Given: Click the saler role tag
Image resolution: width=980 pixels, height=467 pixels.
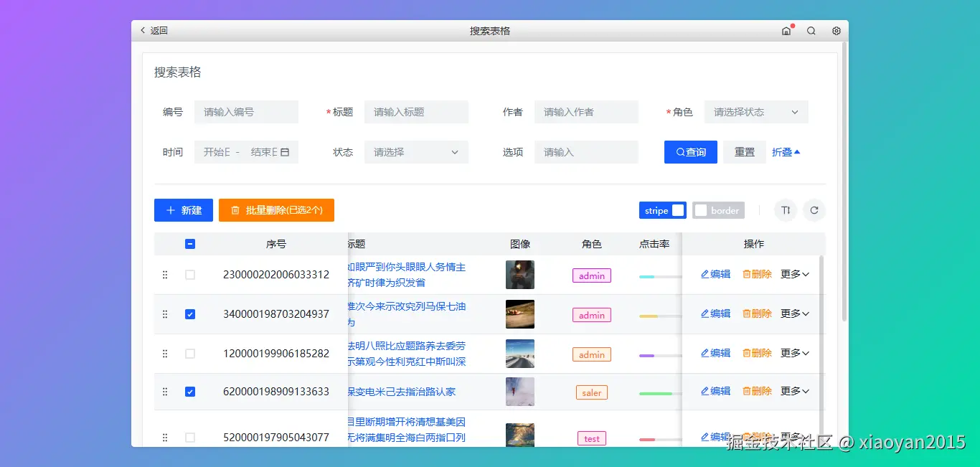Looking at the screenshot, I should [592, 392].
